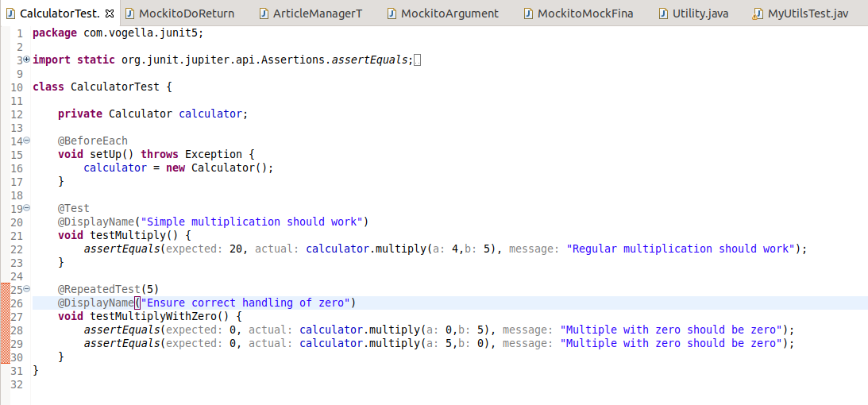Click 'Exception' on line 15

pyautogui.click(x=214, y=154)
